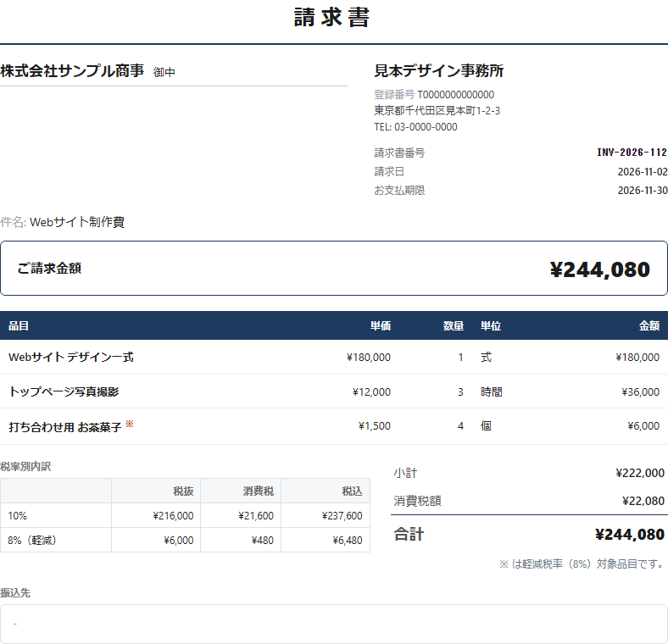Select issuer name 見本デザイン事務所
The height and width of the screenshot is (644, 668).
(439, 70)
